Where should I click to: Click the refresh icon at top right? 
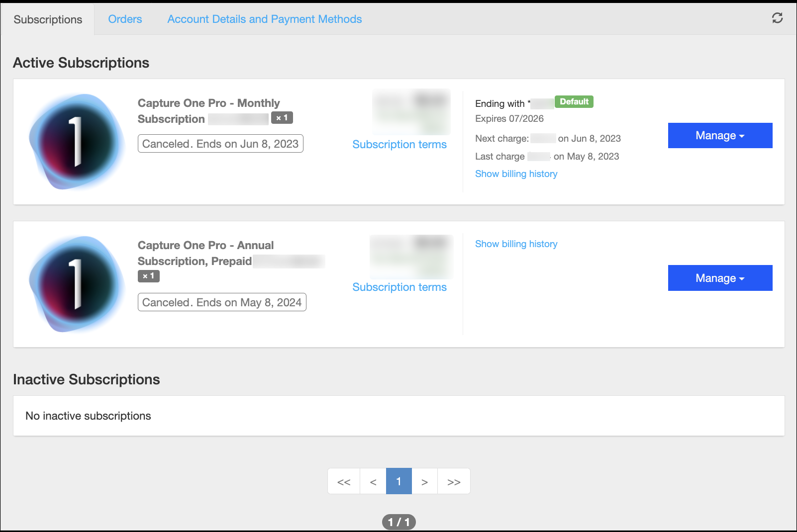777,18
